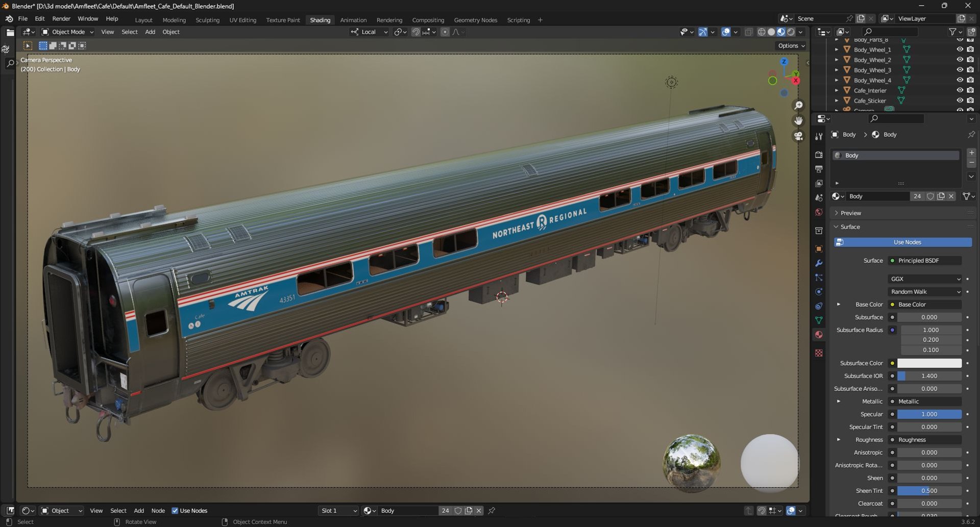This screenshot has height=527, width=980.
Task: Toggle fake user shield for Body material
Action: [930, 196]
